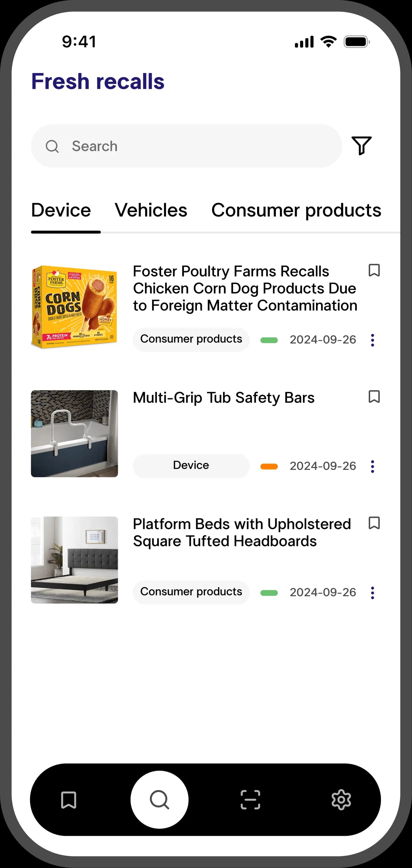Open more options for Platform Beds recall
412x868 pixels.
(372, 593)
